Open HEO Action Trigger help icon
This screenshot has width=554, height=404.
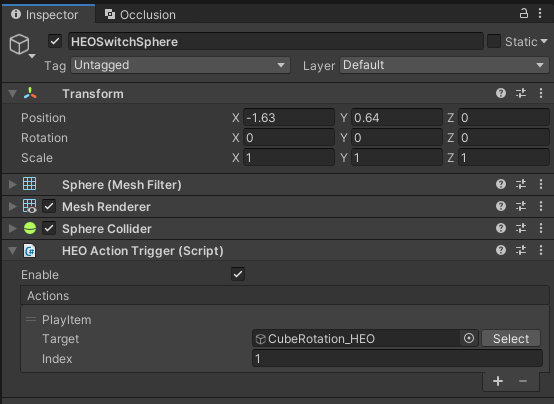pos(501,251)
